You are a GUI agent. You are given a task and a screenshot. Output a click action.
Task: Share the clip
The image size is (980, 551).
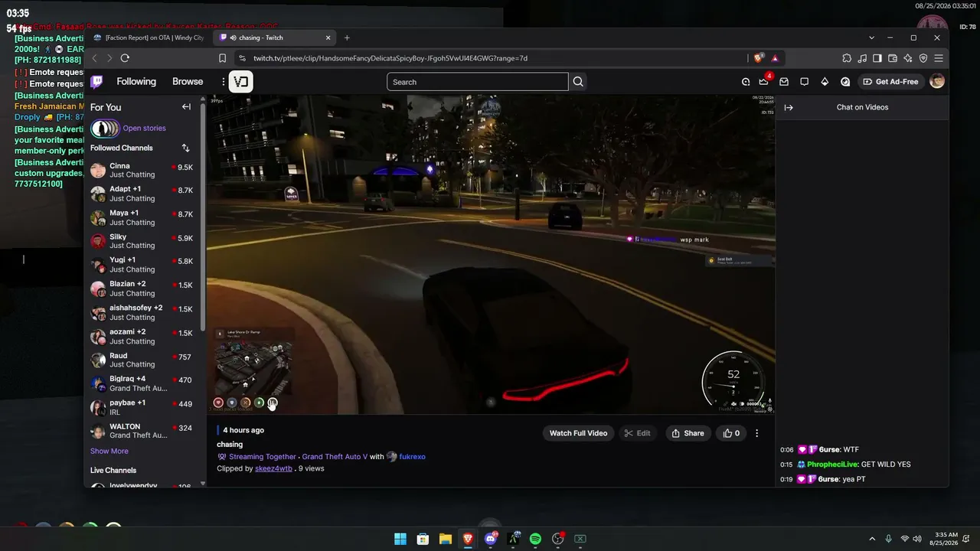(688, 433)
